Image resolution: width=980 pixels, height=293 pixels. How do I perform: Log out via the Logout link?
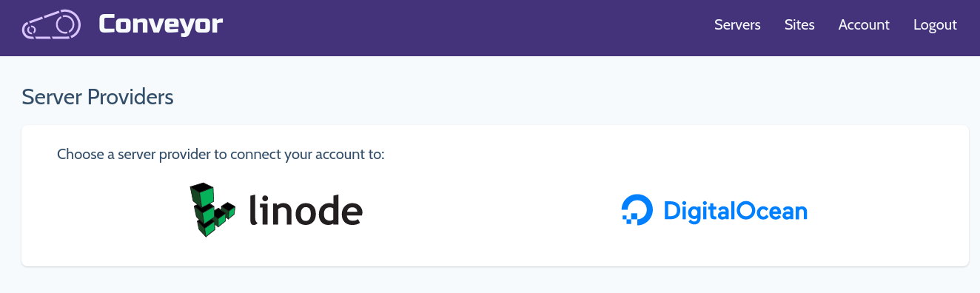(935, 24)
